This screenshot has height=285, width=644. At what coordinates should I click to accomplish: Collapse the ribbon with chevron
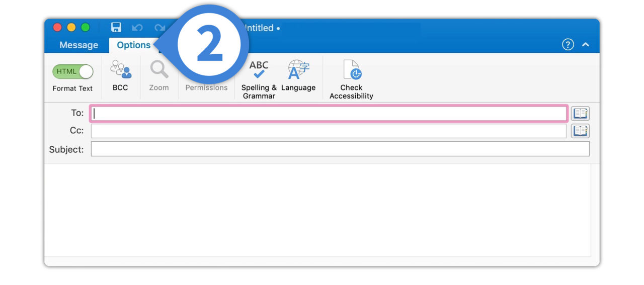coord(585,45)
